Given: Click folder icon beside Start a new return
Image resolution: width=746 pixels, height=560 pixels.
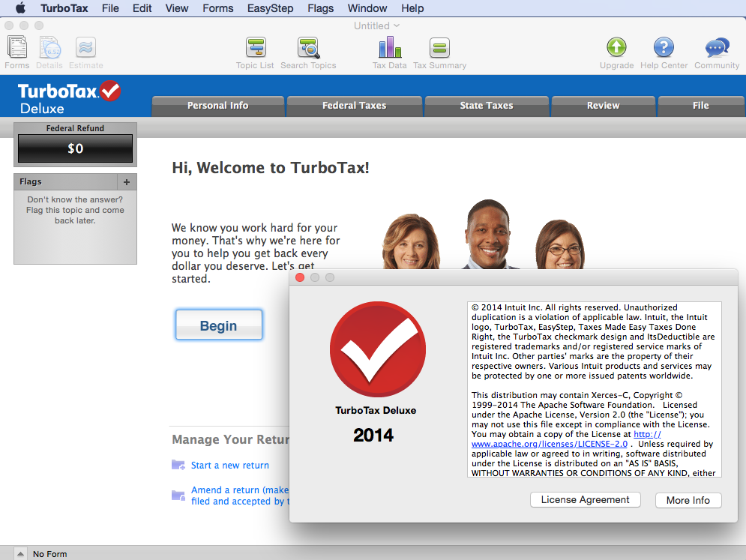Looking at the screenshot, I should tap(178, 465).
